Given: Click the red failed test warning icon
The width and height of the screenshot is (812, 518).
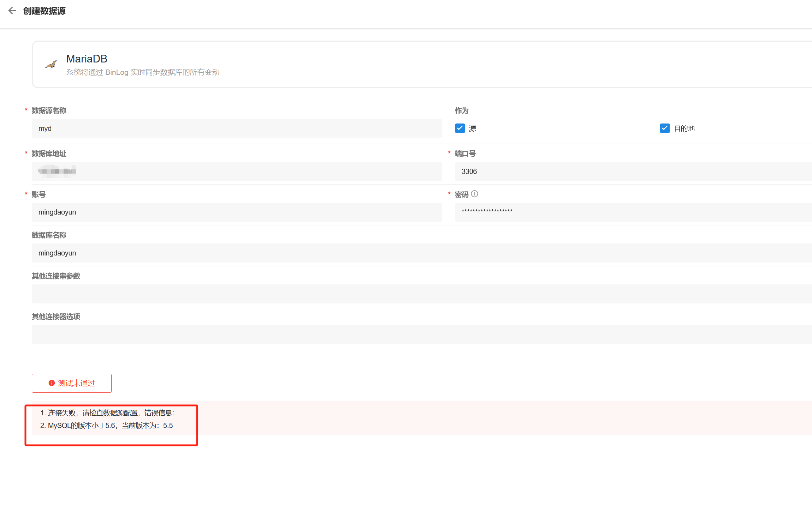Looking at the screenshot, I should pos(52,383).
